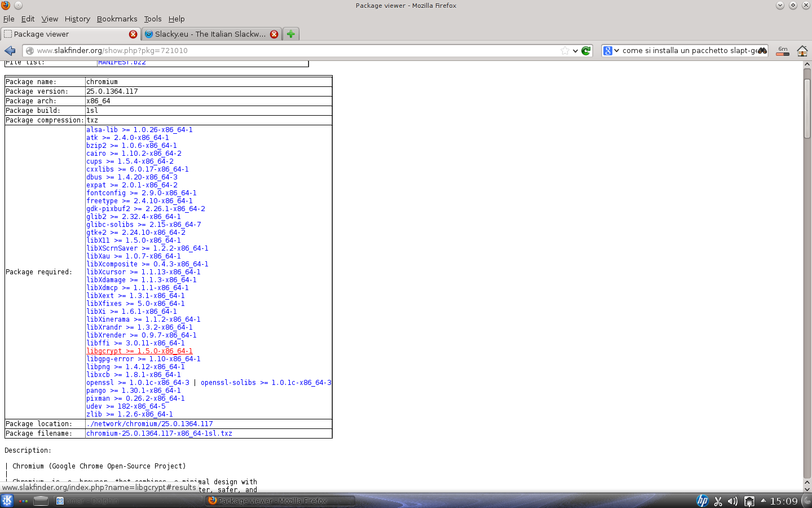Close the Slacky.eu tab
812x508 pixels.
click(274, 34)
